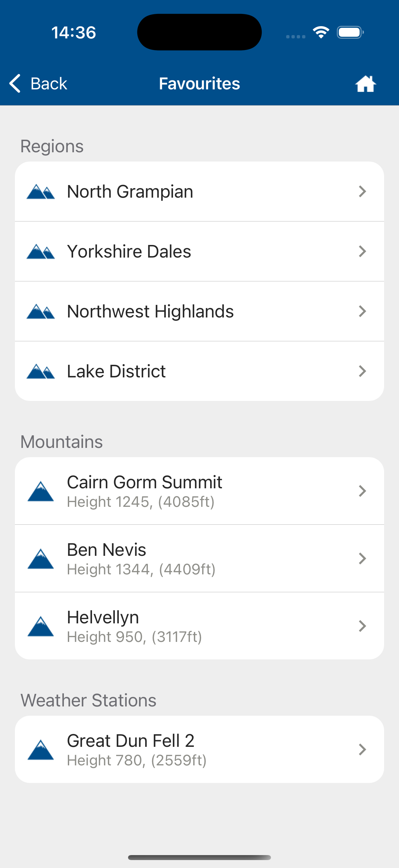Screen dimensions: 399x868
Task: Tap the back arrow icon
Action: coord(15,83)
